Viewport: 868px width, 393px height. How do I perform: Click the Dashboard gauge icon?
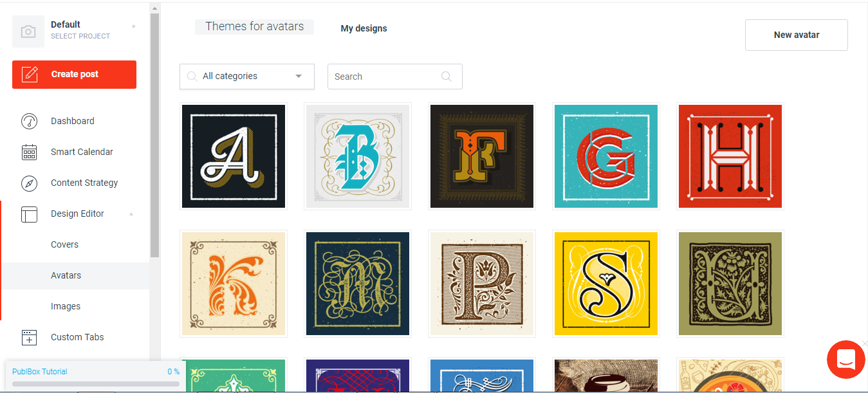pos(29,121)
